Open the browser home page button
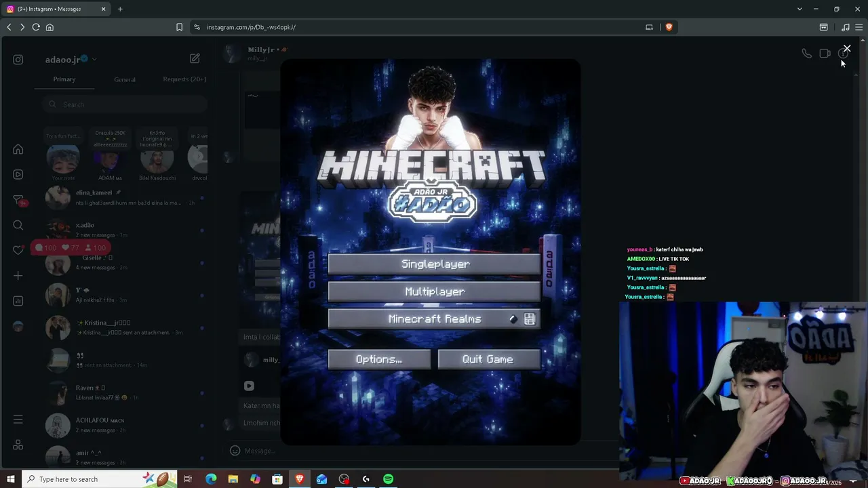Viewport: 868px width, 488px height. (50, 27)
